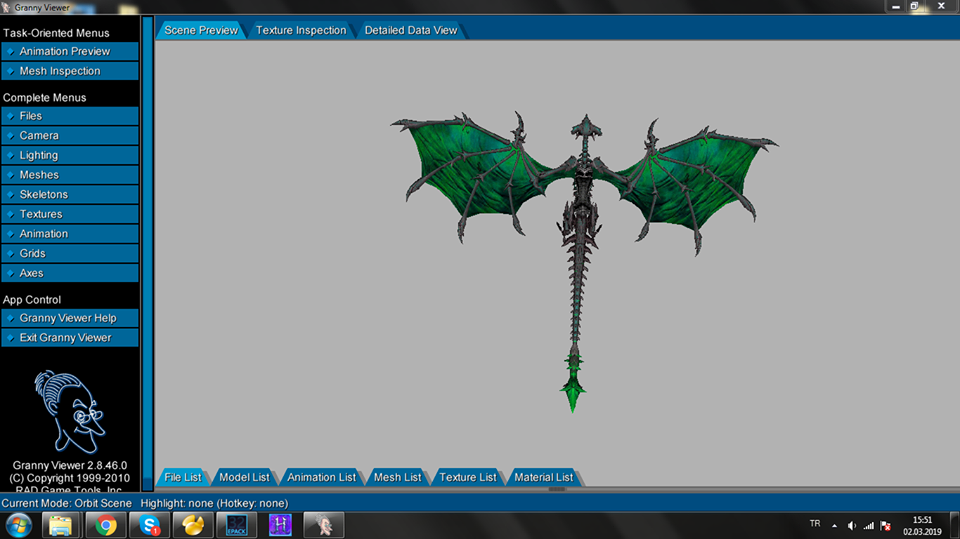The width and height of the screenshot is (960, 539).
Task: Open the Model List tab
Action: point(244,477)
